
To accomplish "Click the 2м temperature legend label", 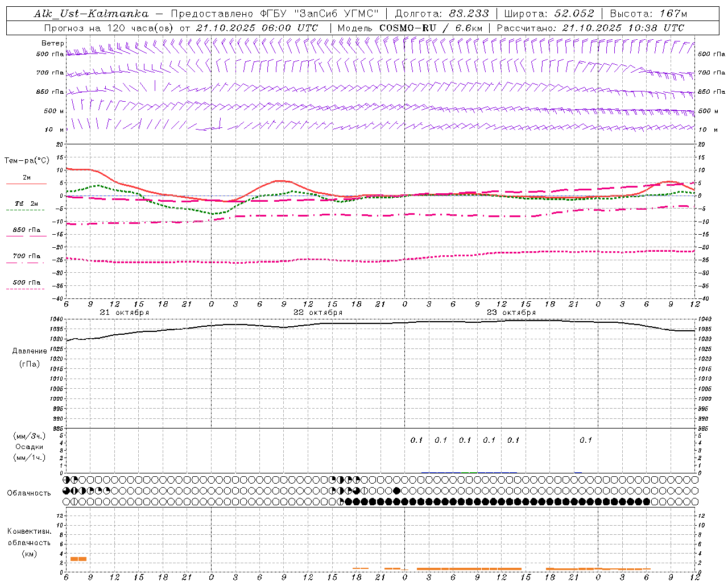I will pyautogui.click(x=27, y=177).
